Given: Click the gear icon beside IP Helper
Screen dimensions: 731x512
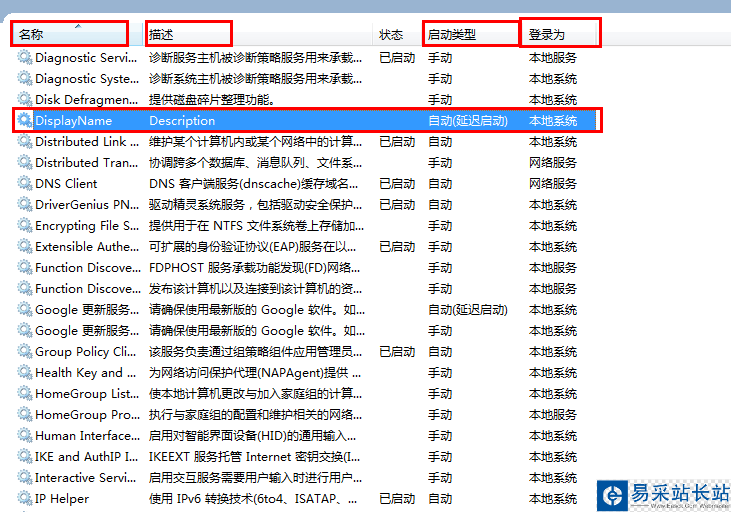Looking at the screenshot, I should pos(25,498).
